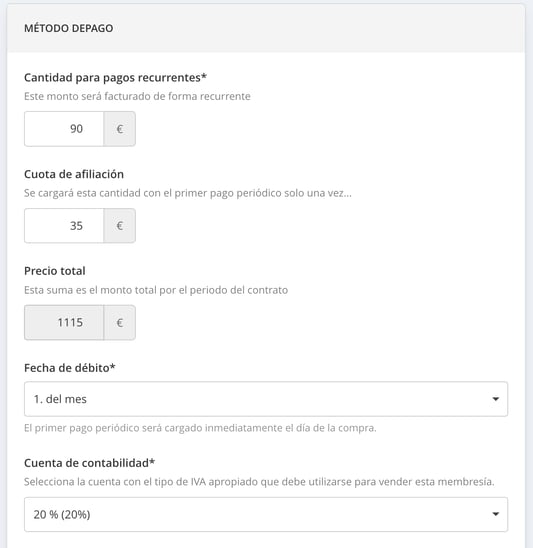Viewport: 533px width, 548px height.
Task: Click the 'Cantidad para pagos recurrentes' label
Action: (x=115, y=78)
